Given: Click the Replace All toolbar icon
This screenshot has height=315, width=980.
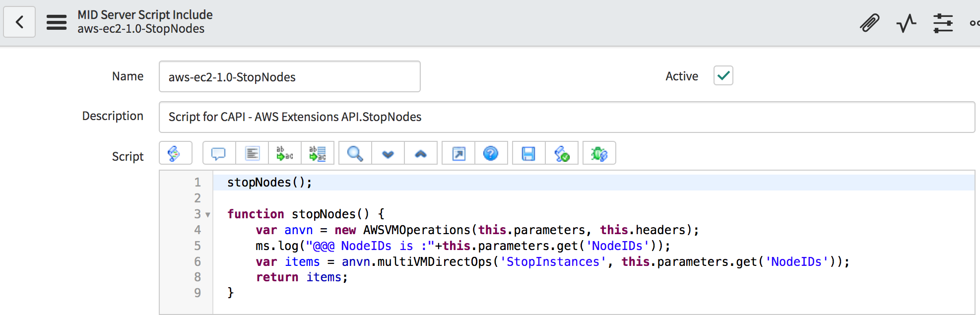Looking at the screenshot, I should tap(318, 153).
